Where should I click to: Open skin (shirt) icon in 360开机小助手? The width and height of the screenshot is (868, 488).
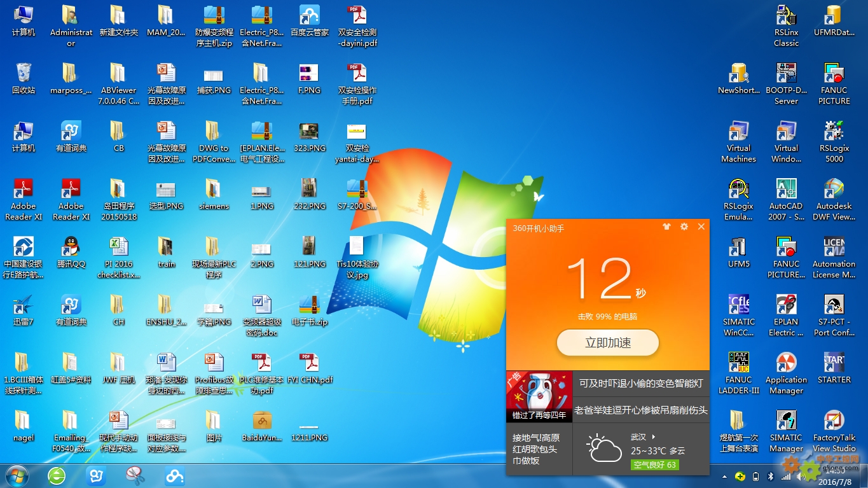[666, 227]
